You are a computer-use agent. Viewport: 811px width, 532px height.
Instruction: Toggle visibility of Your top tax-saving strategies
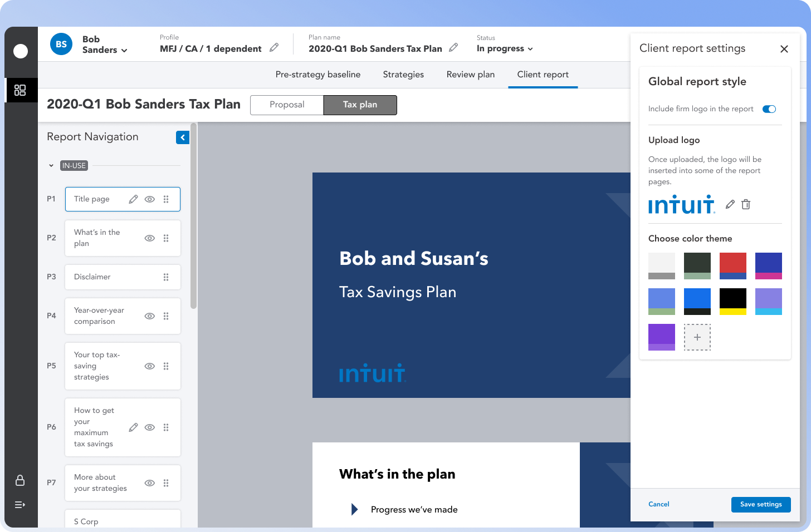click(150, 366)
